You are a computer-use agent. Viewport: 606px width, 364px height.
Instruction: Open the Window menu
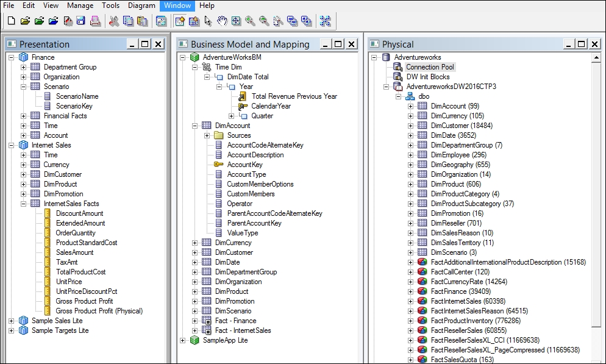[x=177, y=5]
